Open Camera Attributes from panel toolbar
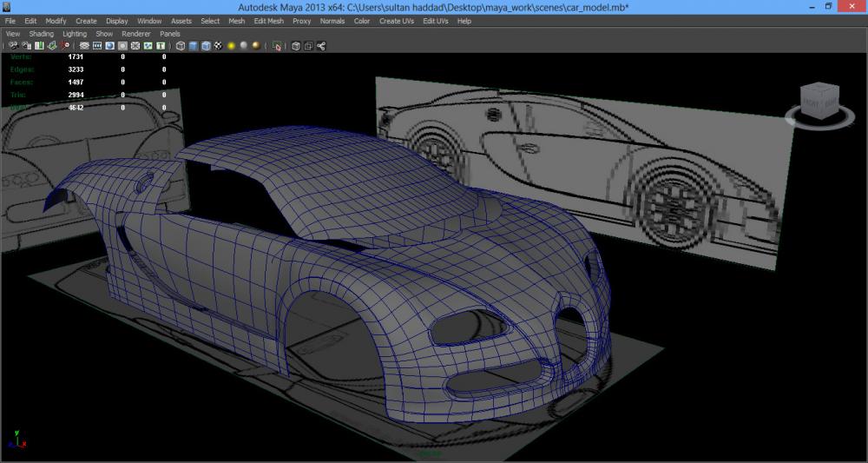868x463 pixels. [27, 45]
